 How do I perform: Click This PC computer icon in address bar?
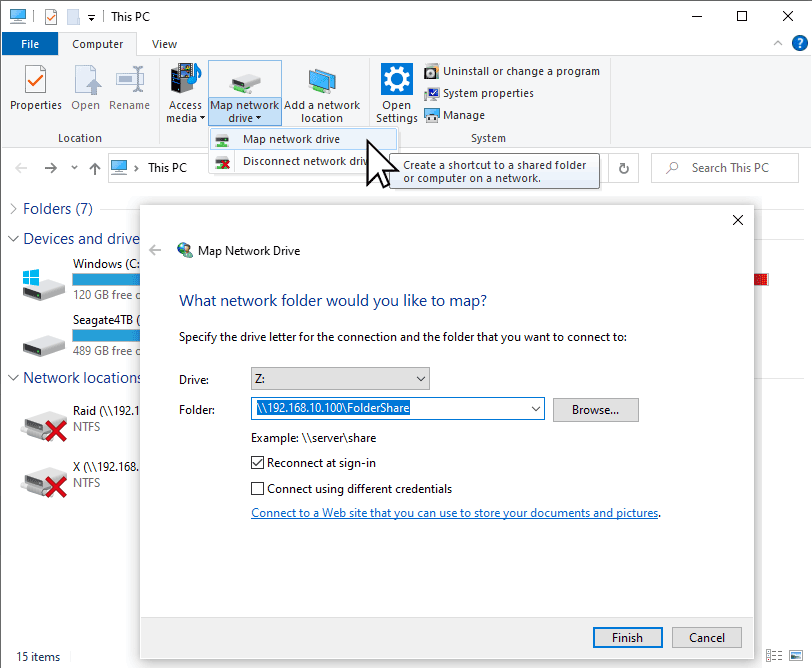[x=119, y=167]
